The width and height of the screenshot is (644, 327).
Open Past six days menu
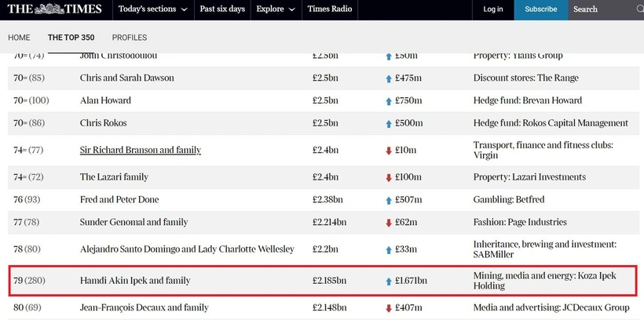(222, 9)
